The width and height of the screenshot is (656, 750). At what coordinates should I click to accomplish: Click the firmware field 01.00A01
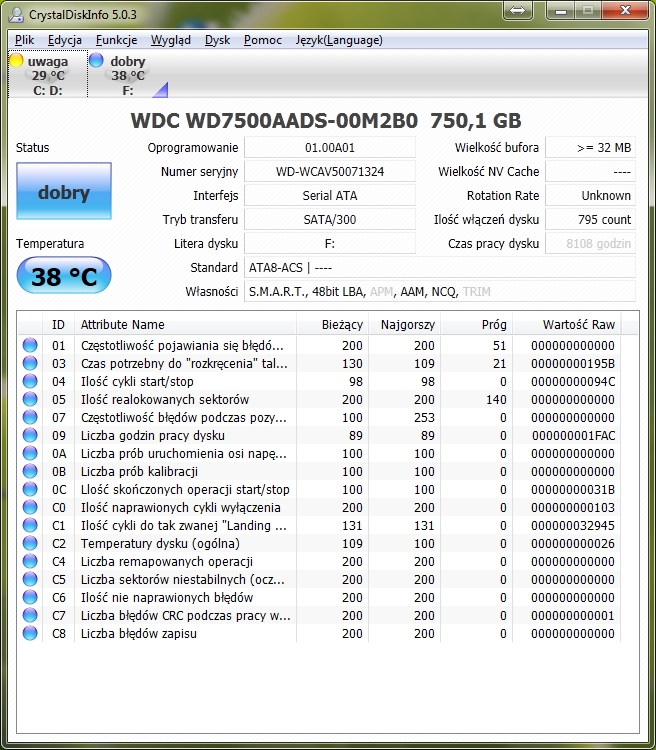pyautogui.click(x=330, y=147)
